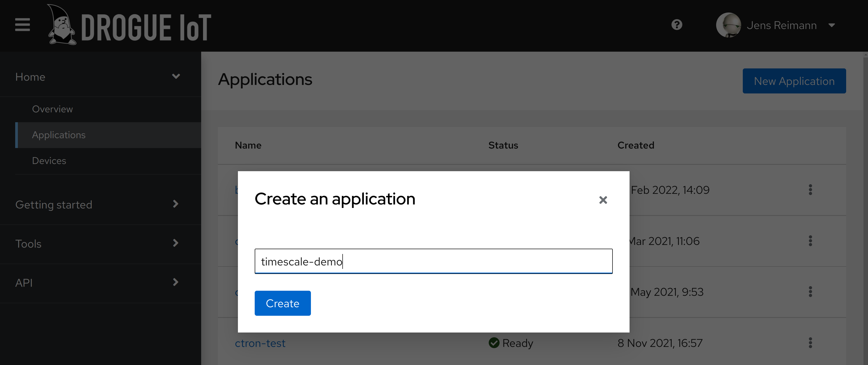This screenshot has height=365, width=868.
Task: Click the Overview navigation link
Action: [53, 108]
